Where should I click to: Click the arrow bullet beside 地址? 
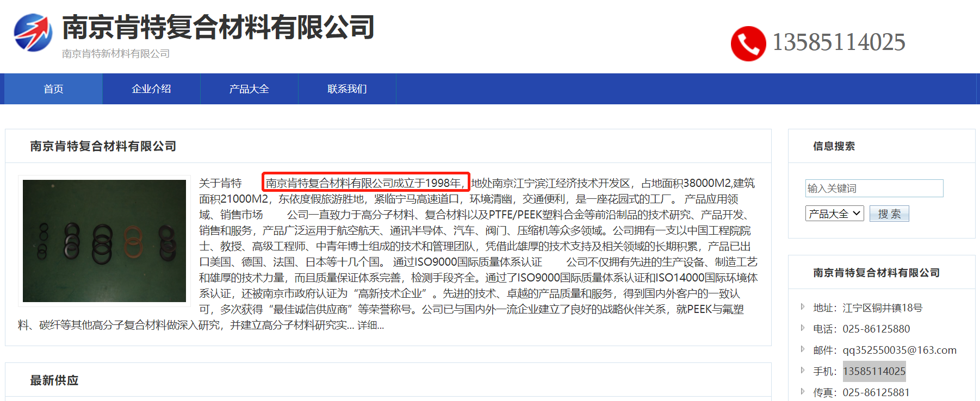803,307
